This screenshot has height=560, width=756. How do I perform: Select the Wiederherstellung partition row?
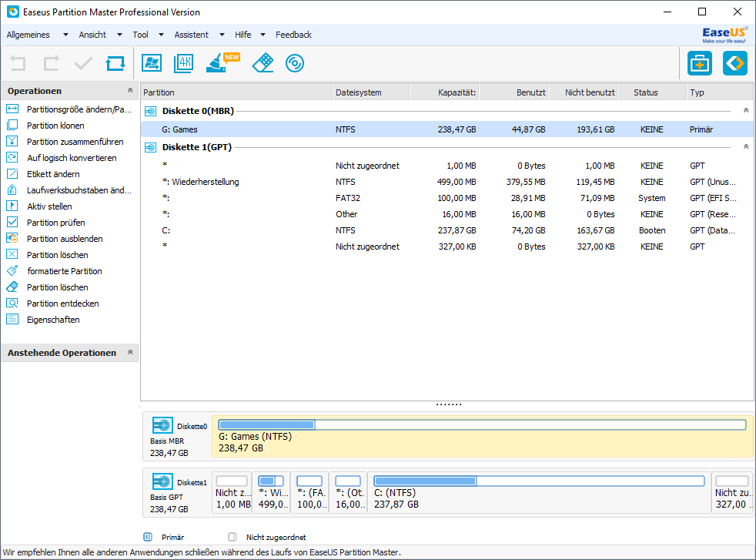pyautogui.click(x=447, y=182)
